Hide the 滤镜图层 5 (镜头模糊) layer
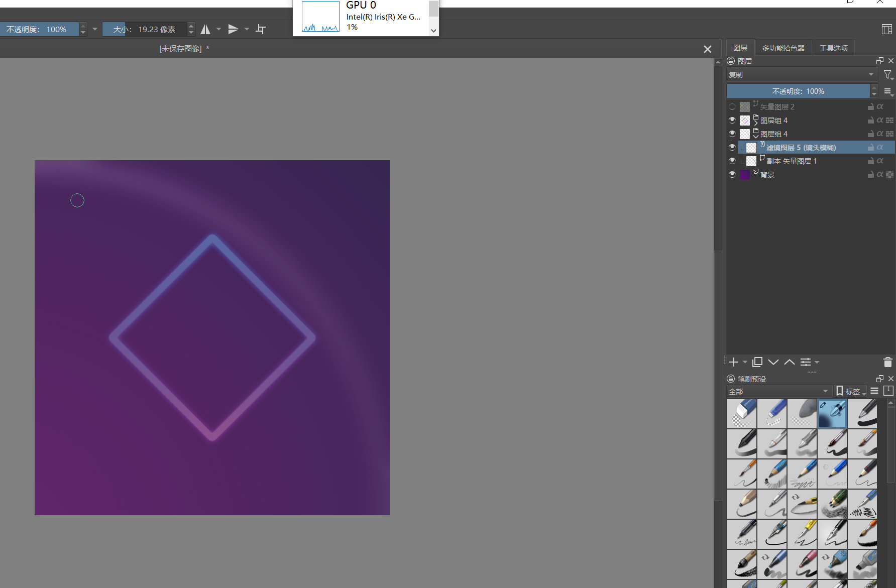Viewport: 896px width, 588px height. tap(732, 147)
